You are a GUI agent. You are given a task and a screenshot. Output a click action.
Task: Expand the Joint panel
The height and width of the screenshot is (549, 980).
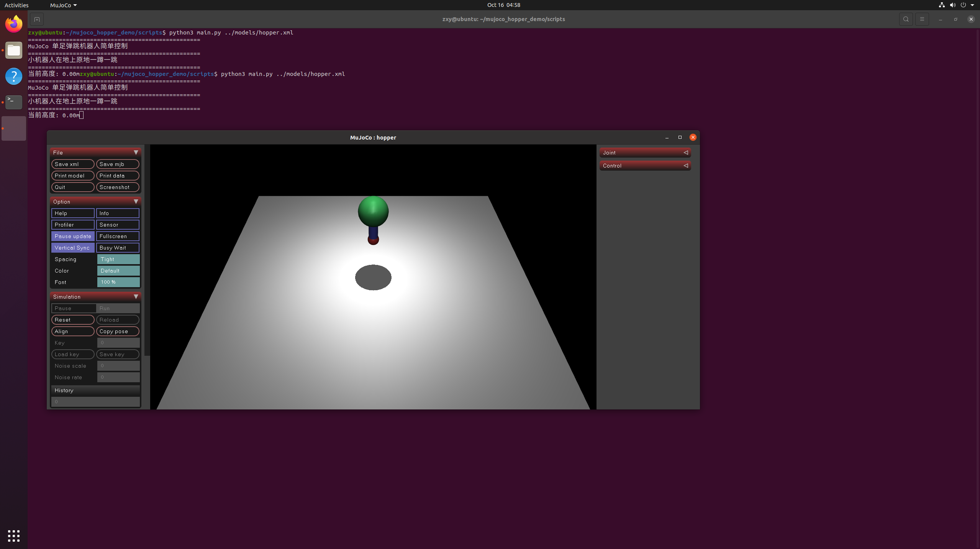(x=645, y=153)
